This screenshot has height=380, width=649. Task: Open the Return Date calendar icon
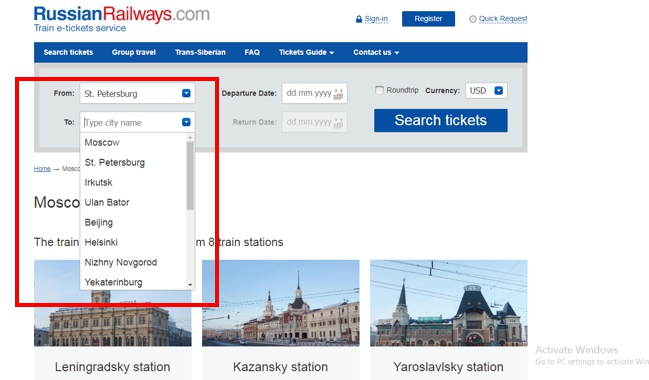pos(339,123)
